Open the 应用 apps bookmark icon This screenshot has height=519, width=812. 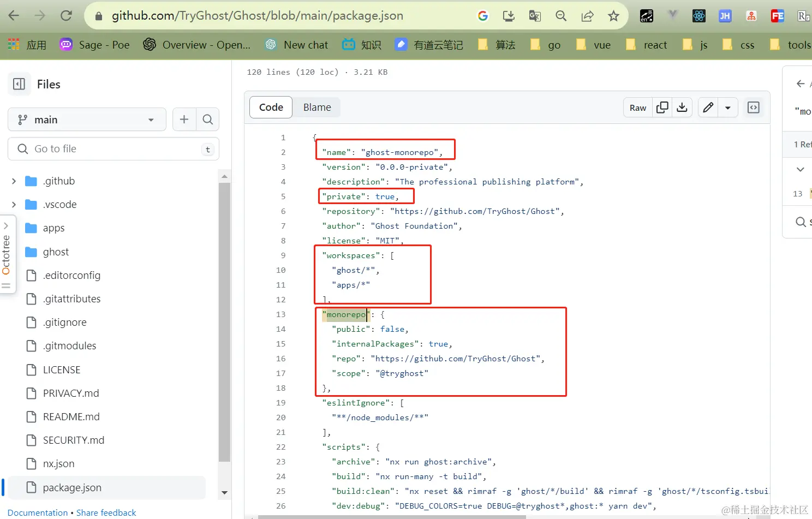point(27,45)
